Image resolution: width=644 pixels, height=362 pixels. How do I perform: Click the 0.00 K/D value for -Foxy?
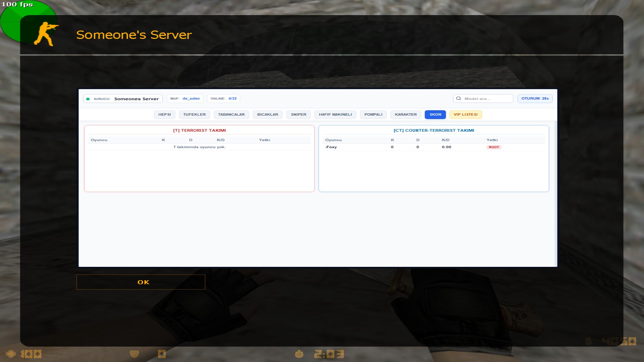tap(446, 147)
